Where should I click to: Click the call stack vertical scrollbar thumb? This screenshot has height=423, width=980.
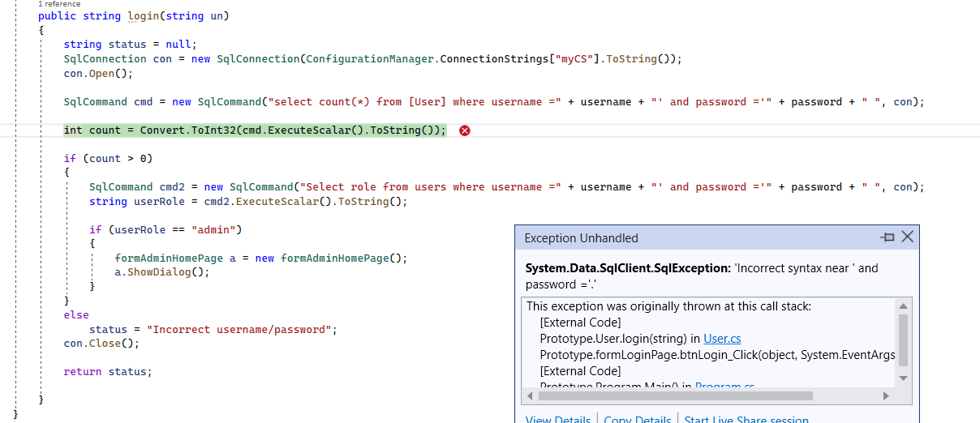(903, 340)
